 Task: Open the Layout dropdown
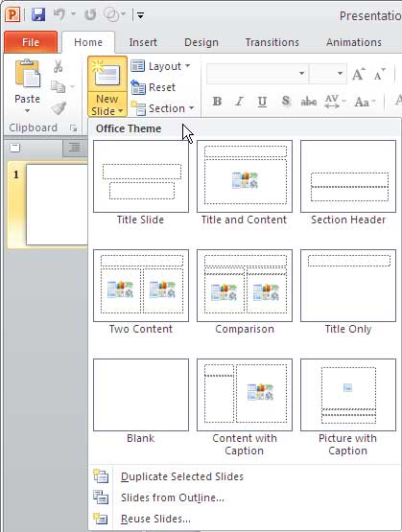point(160,66)
